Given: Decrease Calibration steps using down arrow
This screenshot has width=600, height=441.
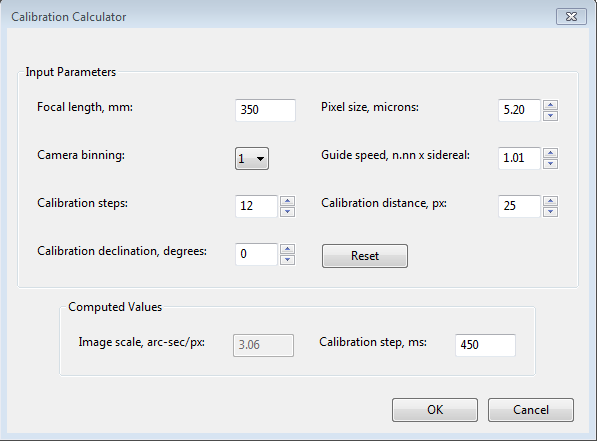Looking at the screenshot, I should pyautogui.click(x=287, y=212).
